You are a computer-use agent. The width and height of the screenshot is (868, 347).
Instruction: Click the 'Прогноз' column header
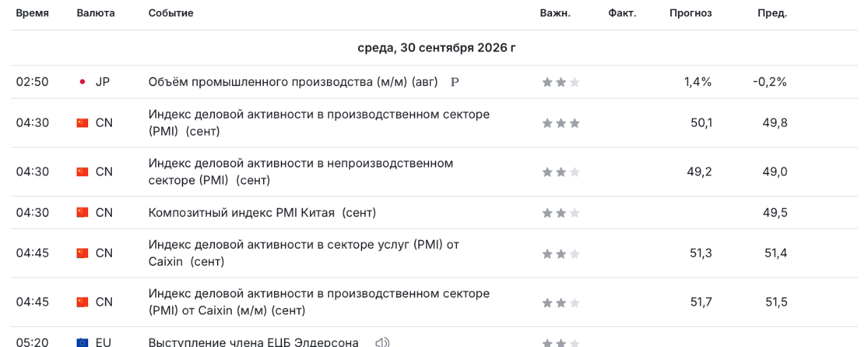tap(691, 14)
